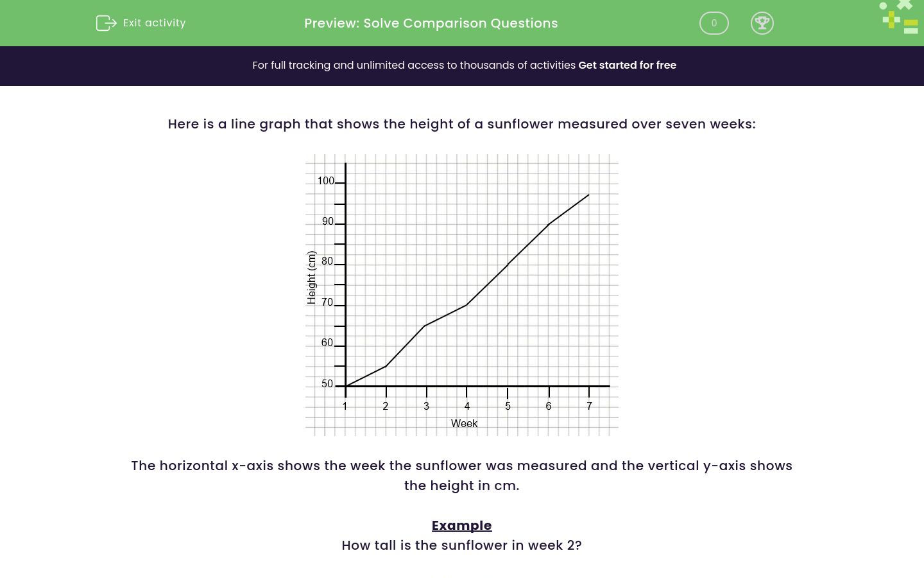Click the yellow plus shape of the logo
Image resolution: width=924 pixels, height=578 pixels.
(x=891, y=19)
